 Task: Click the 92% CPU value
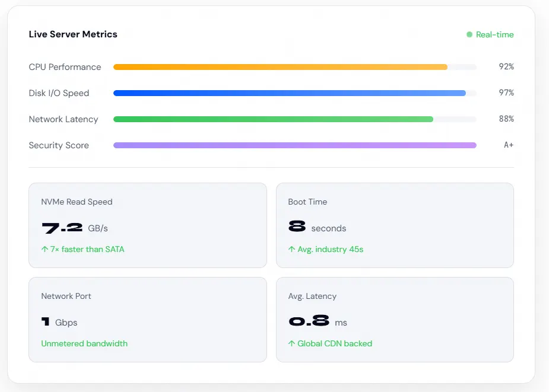506,66
